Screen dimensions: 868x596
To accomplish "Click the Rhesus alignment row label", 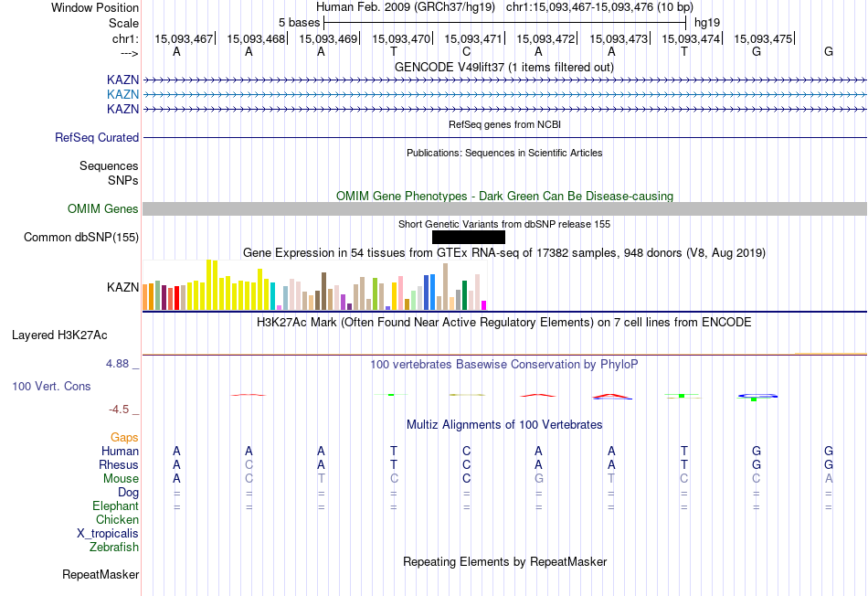I will 119,464.
